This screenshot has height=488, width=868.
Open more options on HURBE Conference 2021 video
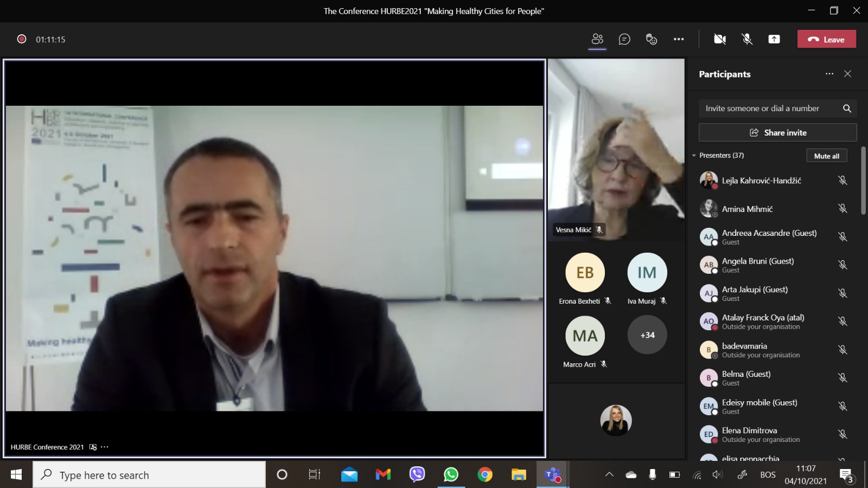tap(105, 447)
